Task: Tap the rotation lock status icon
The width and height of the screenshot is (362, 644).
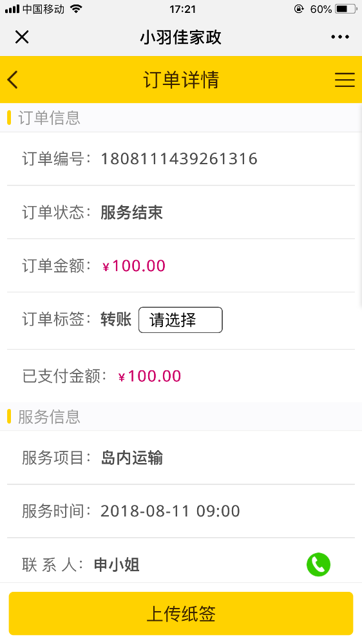Action: tap(299, 8)
